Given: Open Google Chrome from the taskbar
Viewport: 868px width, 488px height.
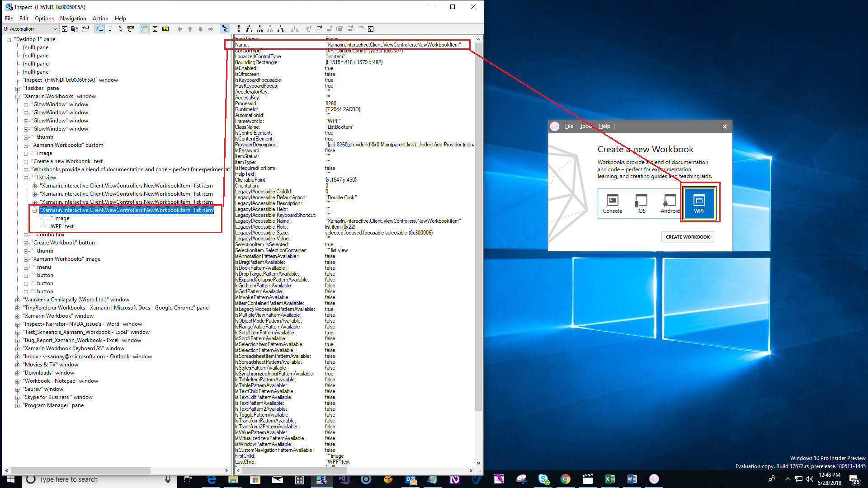Looking at the screenshot, I should pos(565,479).
